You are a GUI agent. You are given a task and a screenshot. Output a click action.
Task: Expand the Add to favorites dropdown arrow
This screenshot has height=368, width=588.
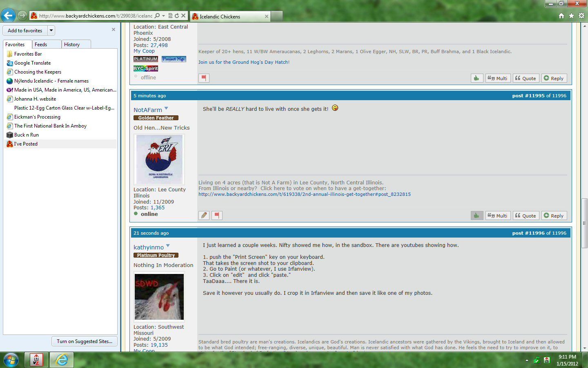coord(51,30)
